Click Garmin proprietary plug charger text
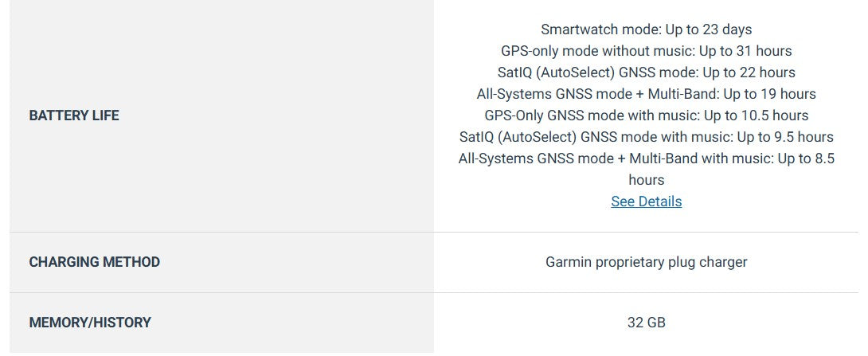868x356 pixels. coord(646,262)
